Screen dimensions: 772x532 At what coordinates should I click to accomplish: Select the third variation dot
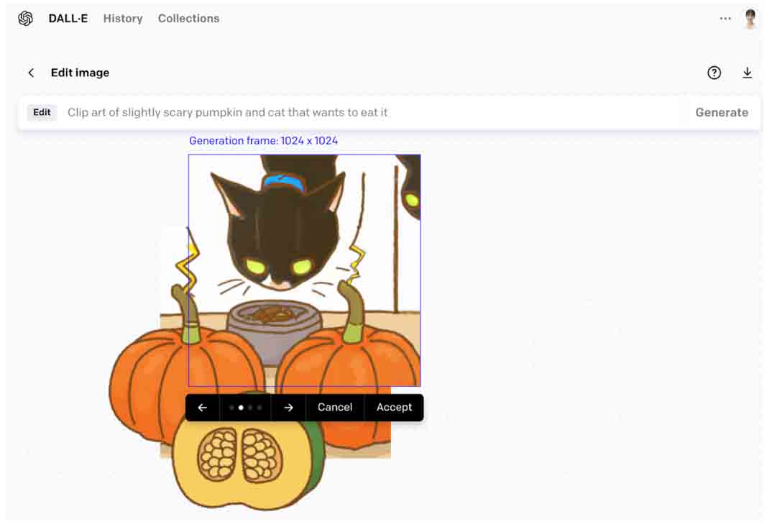tap(250, 408)
